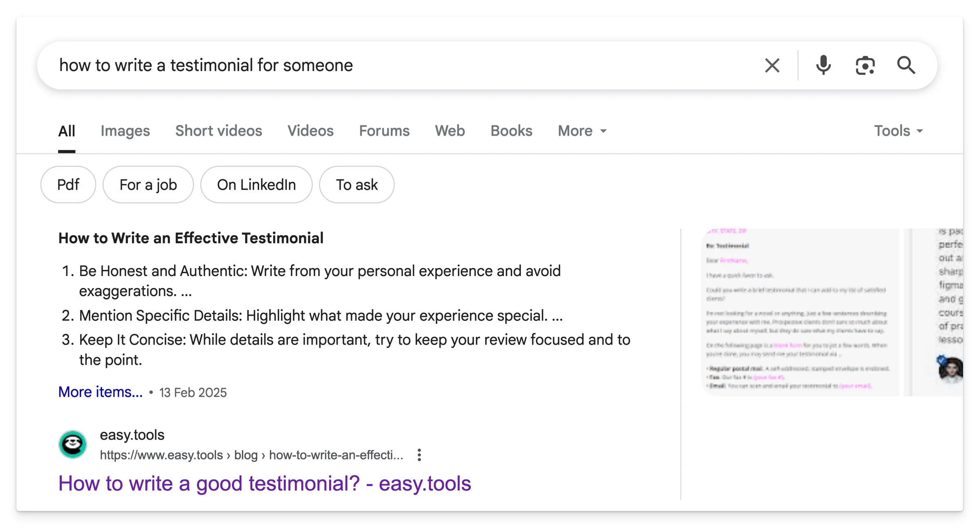980x528 pixels.
Task: Apply the Pdf filter chip
Action: point(68,185)
